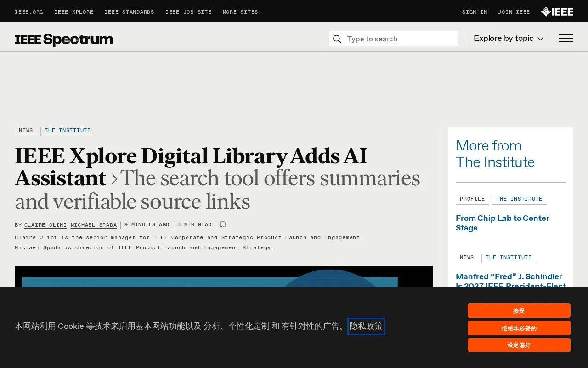
Task: Select THE INSTITUTE tag above the headline
Action: click(x=68, y=131)
